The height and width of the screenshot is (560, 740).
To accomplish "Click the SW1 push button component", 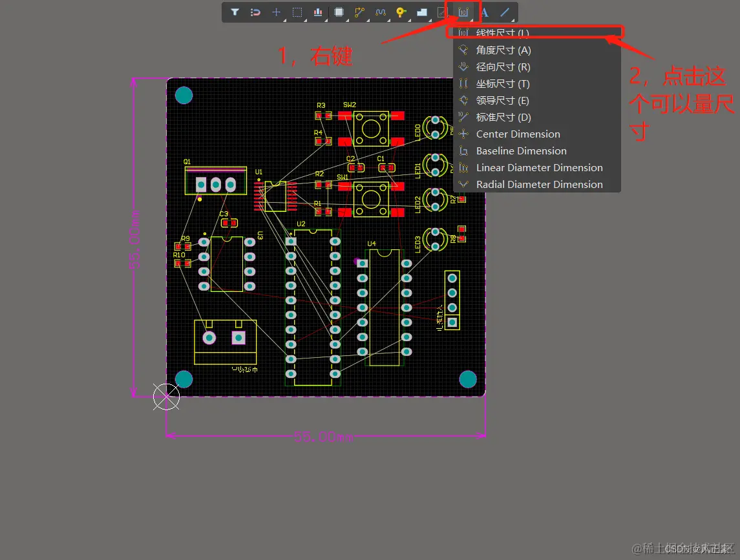I will 372,199.
